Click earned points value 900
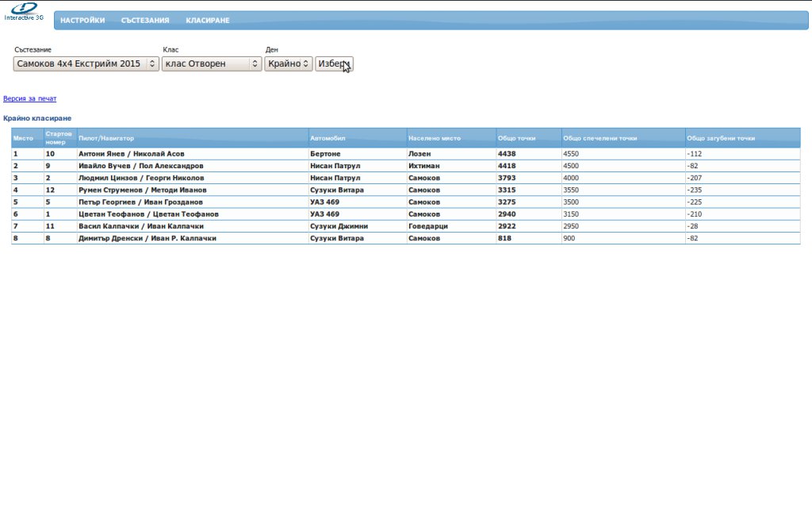The width and height of the screenshot is (812, 508). (x=569, y=238)
